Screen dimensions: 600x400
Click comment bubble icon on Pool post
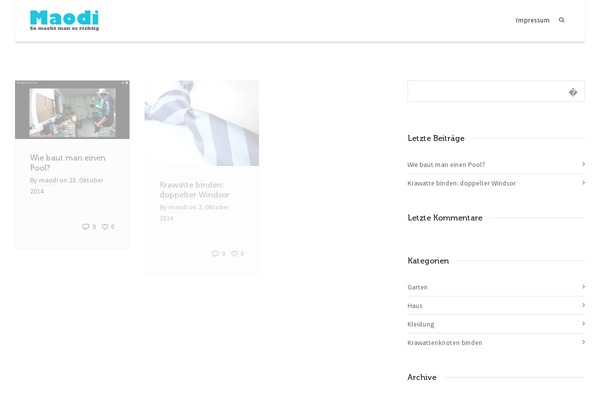coord(85,227)
